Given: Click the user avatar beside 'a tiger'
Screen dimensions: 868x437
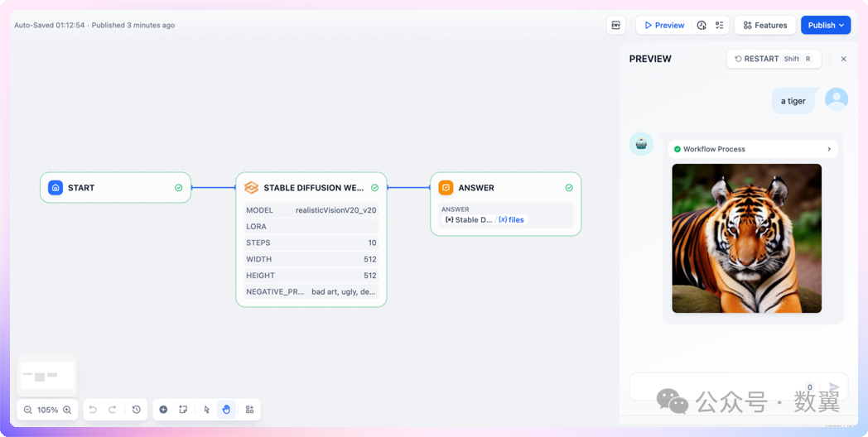Looking at the screenshot, I should coord(837,99).
